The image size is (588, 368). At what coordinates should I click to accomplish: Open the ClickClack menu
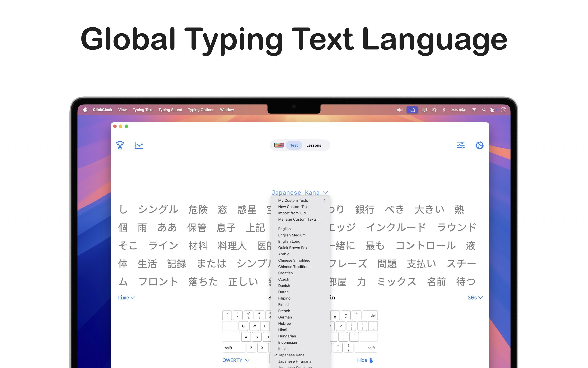coord(102,110)
